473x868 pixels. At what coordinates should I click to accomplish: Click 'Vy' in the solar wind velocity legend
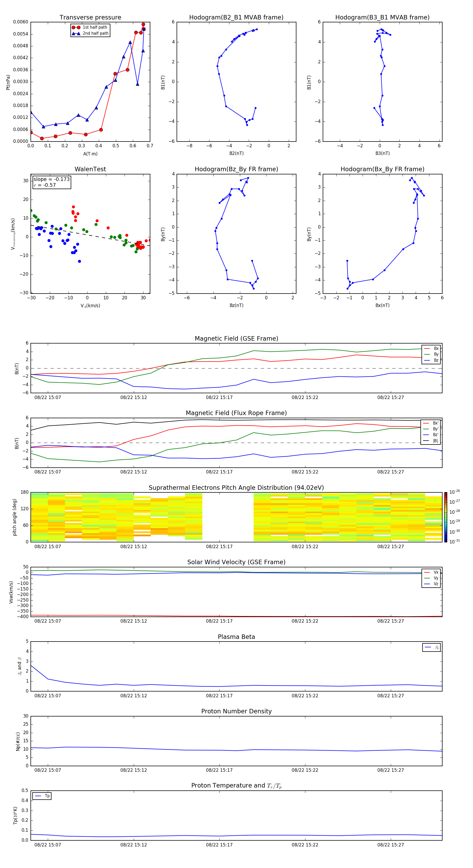(x=436, y=578)
